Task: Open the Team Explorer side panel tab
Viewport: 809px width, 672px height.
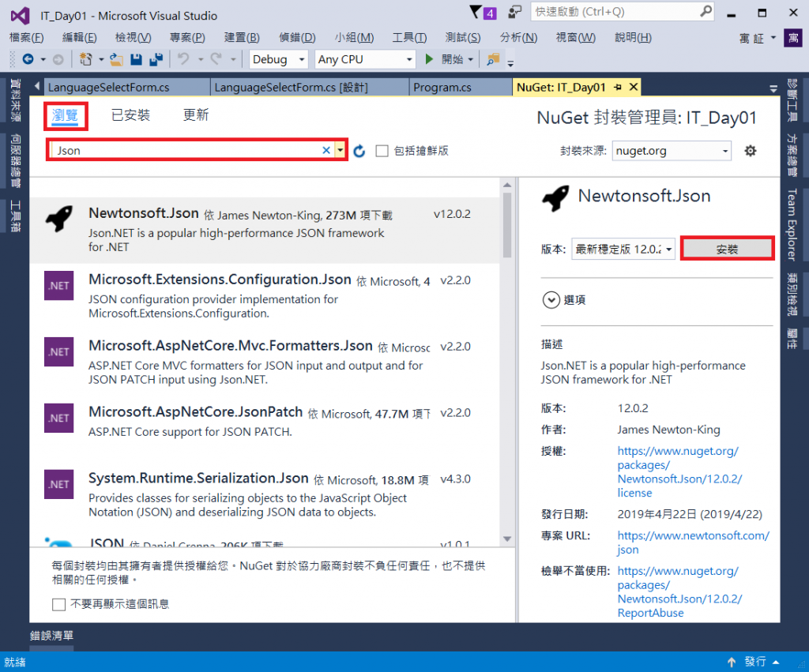Action: (792, 224)
